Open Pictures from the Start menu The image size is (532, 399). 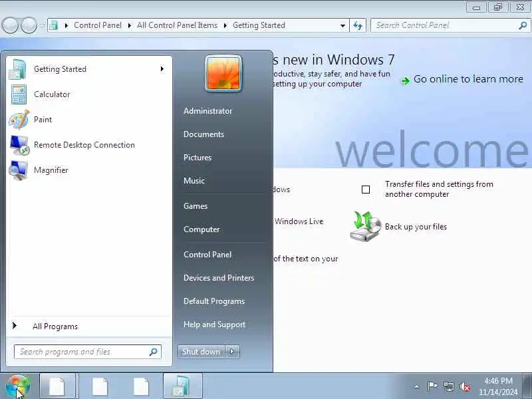click(198, 158)
